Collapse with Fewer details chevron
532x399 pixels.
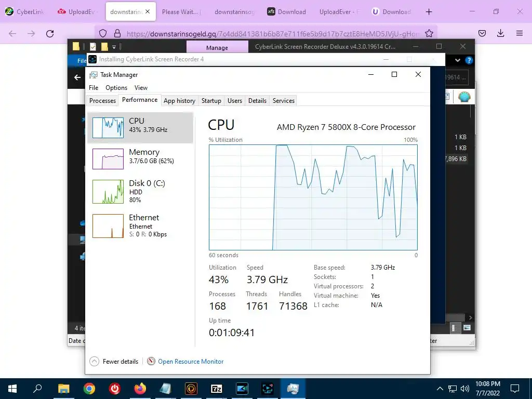pos(95,362)
